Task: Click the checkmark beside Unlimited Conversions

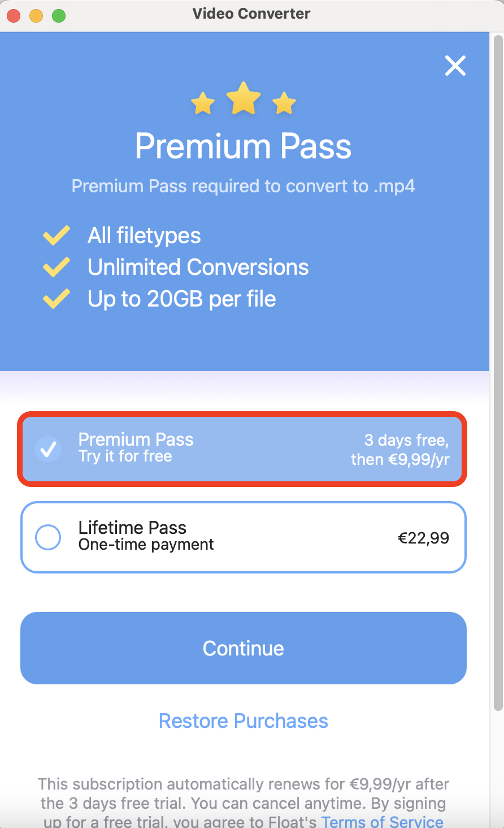Action: pyautogui.click(x=56, y=266)
